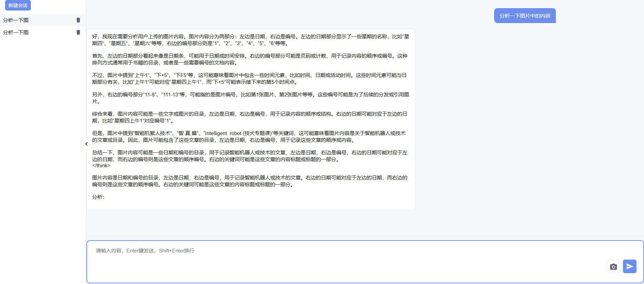Select the second 分析一下图 conversation

click(x=16, y=32)
